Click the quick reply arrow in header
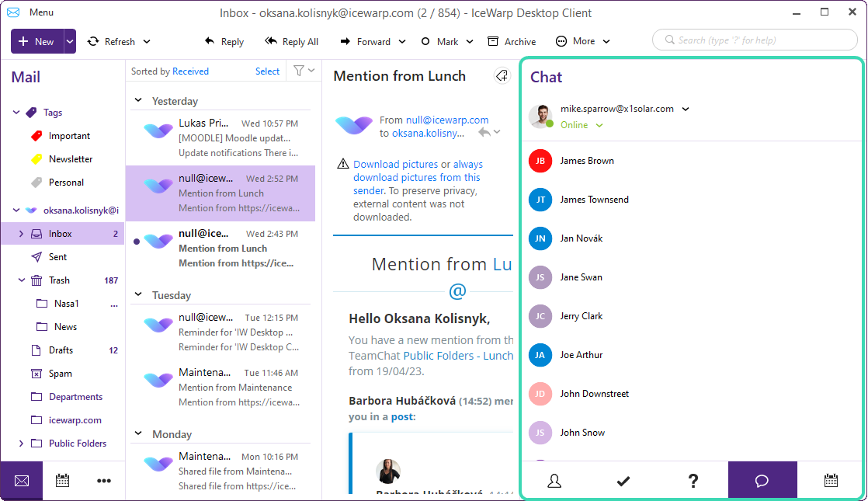This screenshot has width=868, height=501. pyautogui.click(x=484, y=132)
